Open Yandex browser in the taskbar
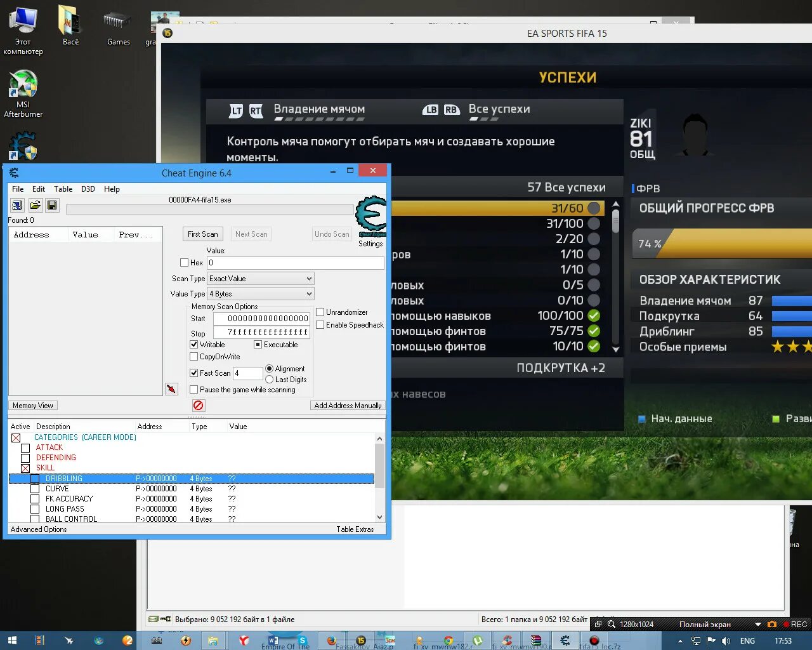Viewport: 812px width, 650px height. point(244,640)
